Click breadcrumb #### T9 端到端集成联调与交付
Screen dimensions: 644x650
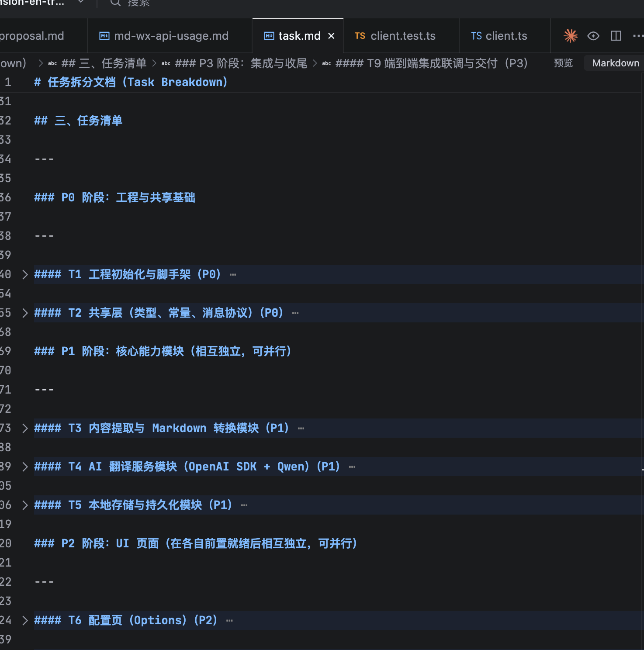[432, 63]
